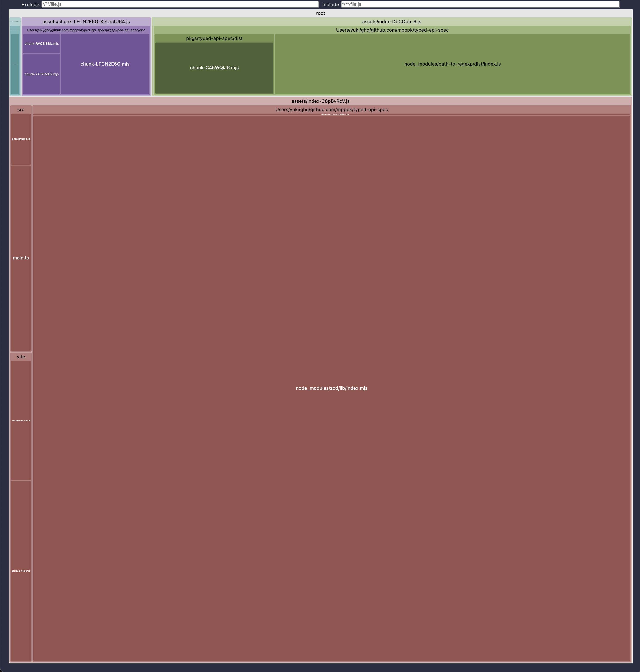Select the chunk-RVQZISBU.mjs block

click(42, 44)
